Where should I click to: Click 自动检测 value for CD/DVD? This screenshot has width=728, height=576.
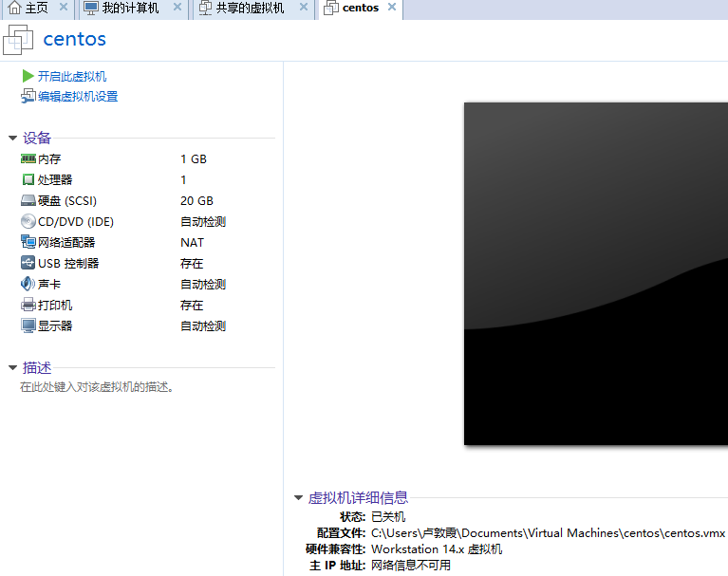pyautogui.click(x=203, y=222)
